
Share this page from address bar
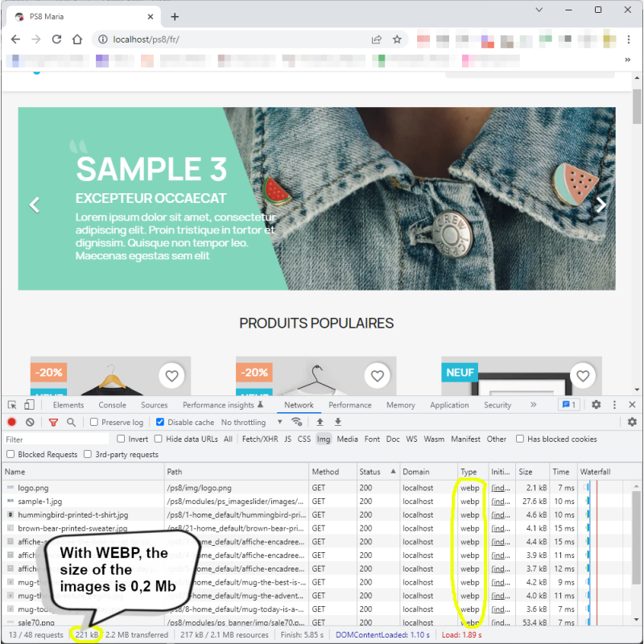click(376, 39)
